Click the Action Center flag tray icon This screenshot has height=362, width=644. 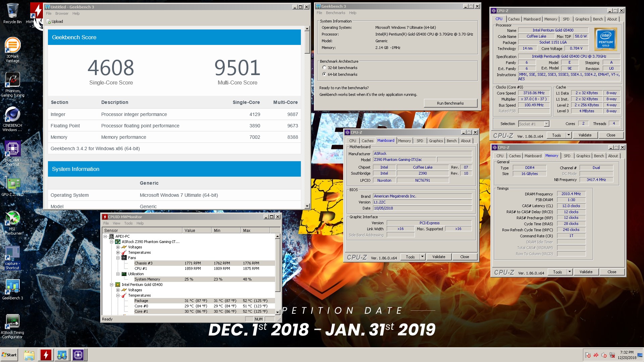588,355
